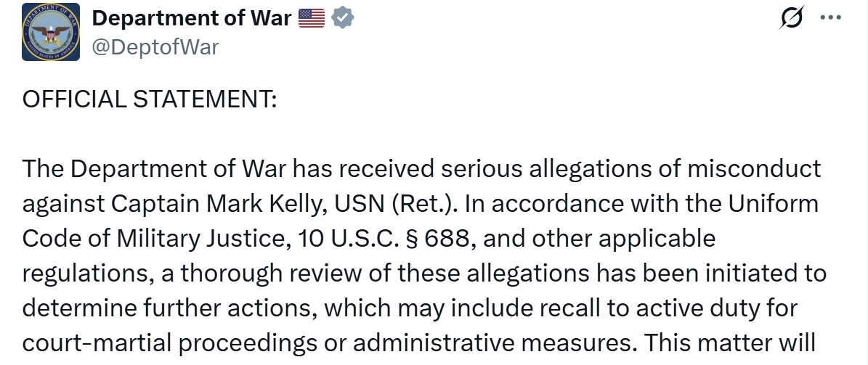Open the Department of War profile avatar
Screen dimensions: 868x365
point(52,32)
